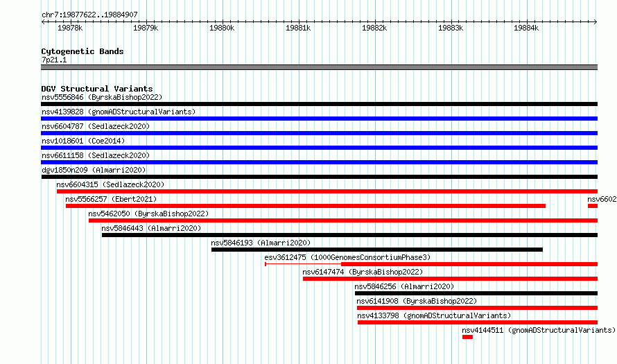Click the small red bar under nsv6602
617x364 pixels.
[593, 206]
